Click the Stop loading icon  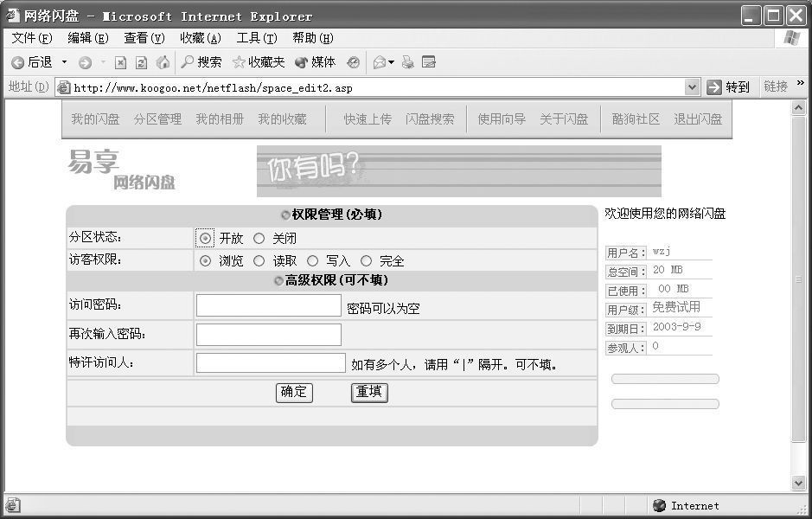[x=121, y=62]
